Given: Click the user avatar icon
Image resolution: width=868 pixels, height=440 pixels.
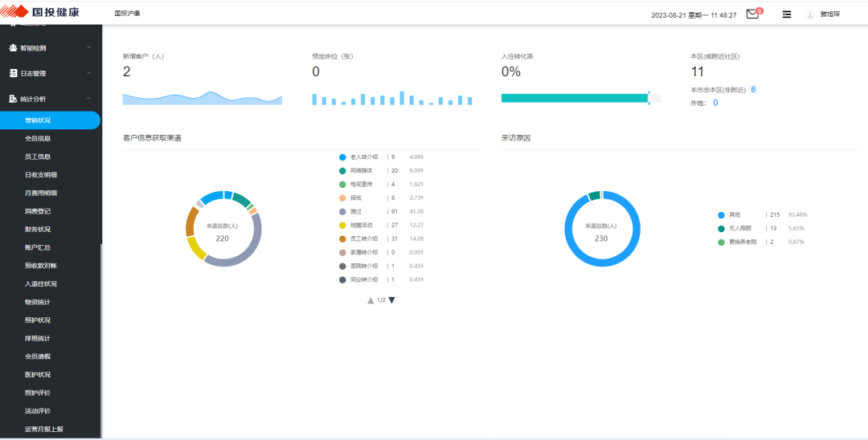Looking at the screenshot, I should pos(810,14).
